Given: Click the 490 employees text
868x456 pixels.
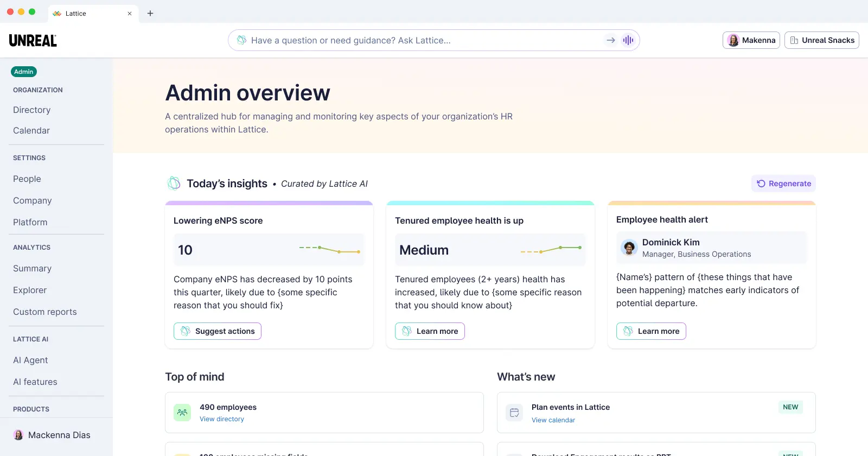Looking at the screenshot, I should (x=228, y=407).
